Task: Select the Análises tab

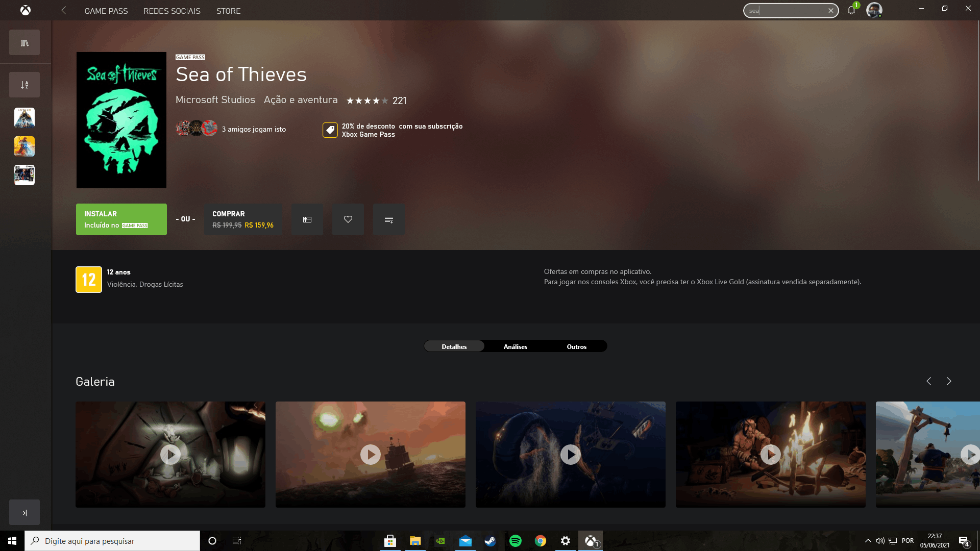Action: [x=516, y=346]
